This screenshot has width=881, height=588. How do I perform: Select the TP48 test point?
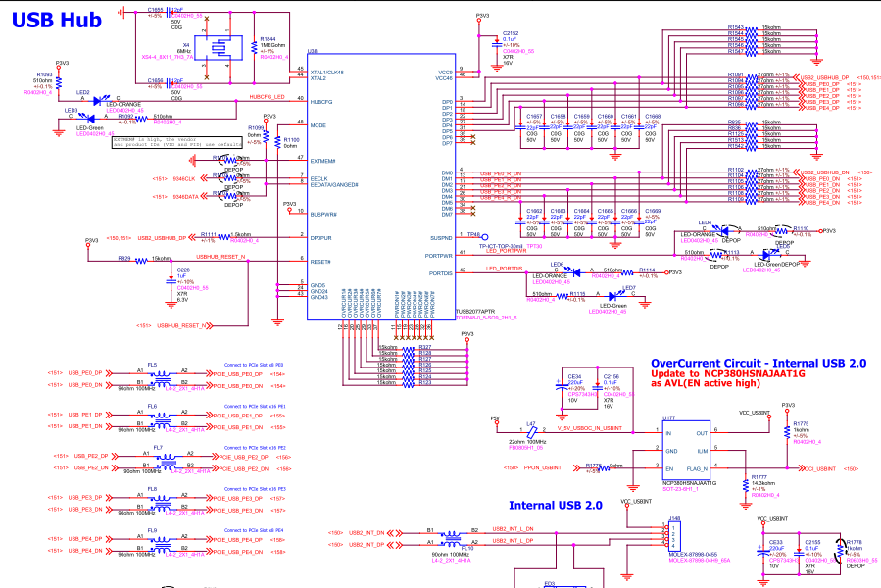[x=484, y=236]
